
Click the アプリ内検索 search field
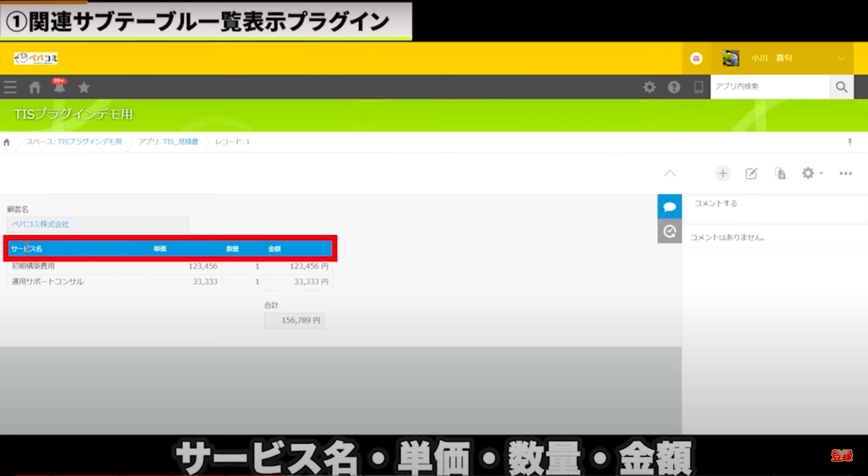coord(769,87)
